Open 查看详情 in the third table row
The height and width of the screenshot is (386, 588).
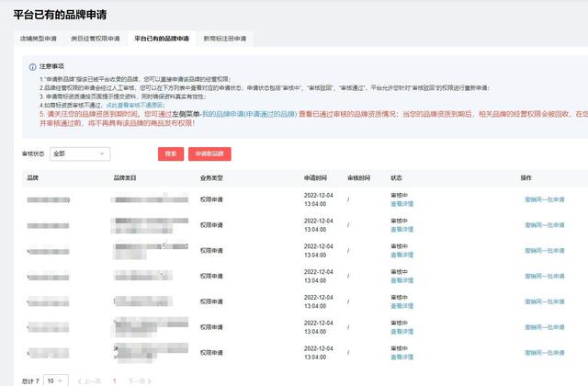pos(402,255)
